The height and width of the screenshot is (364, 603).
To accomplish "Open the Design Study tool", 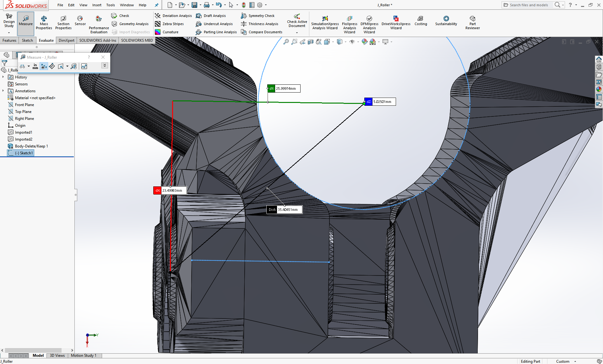I will pos(9,21).
